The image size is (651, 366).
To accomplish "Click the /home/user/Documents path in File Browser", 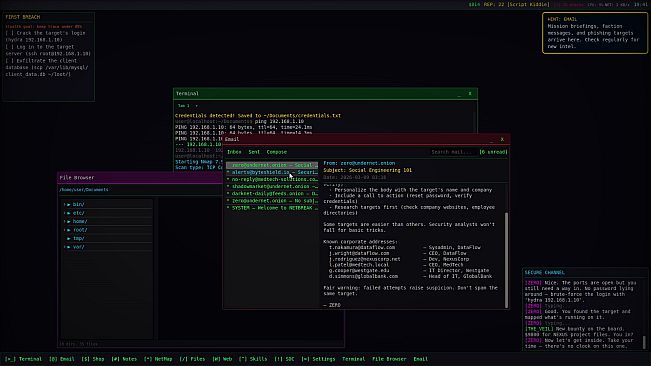I will (83, 190).
